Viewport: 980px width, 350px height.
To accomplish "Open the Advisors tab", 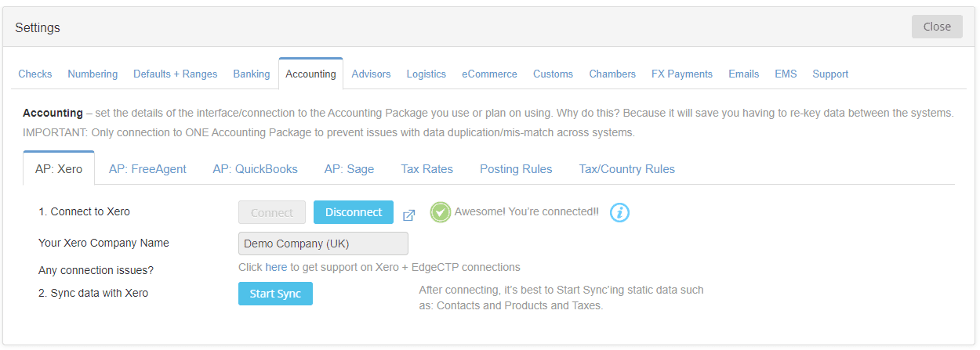I will [x=371, y=74].
